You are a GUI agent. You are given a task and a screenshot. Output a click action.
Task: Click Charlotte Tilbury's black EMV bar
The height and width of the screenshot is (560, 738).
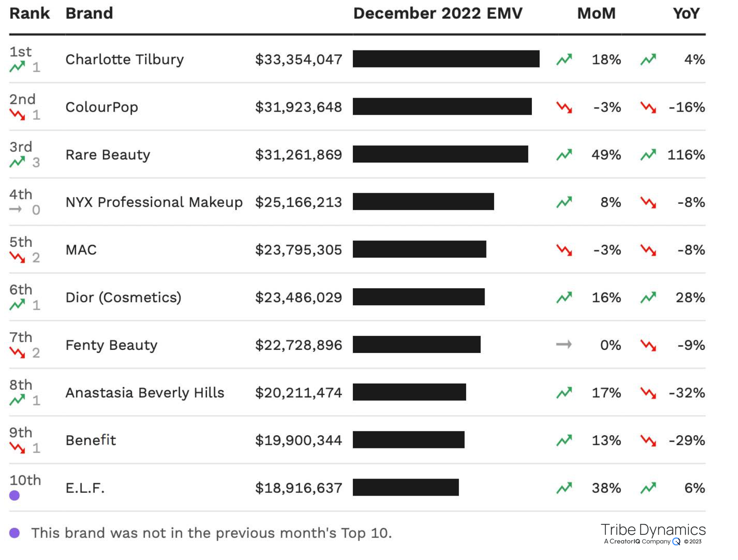[446, 59]
